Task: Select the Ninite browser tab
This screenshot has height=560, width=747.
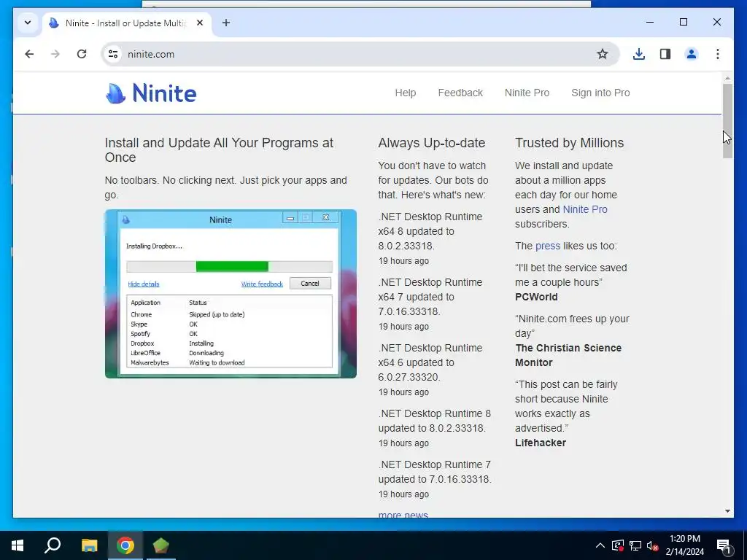Action: tap(127, 23)
